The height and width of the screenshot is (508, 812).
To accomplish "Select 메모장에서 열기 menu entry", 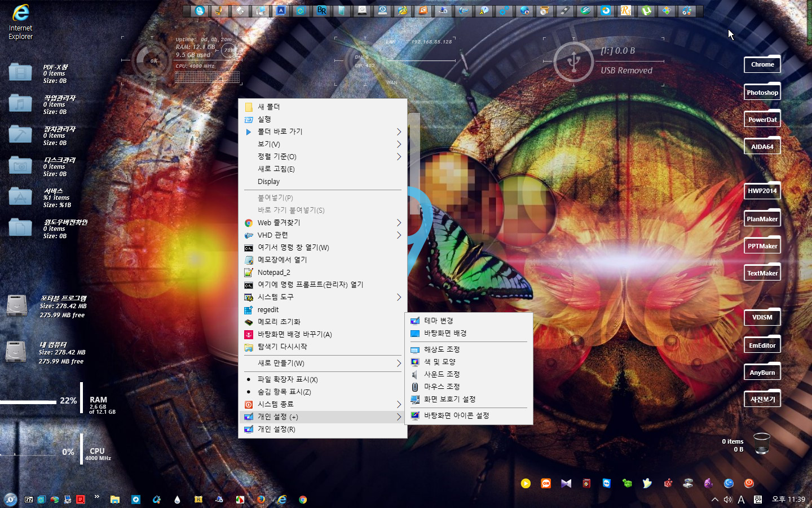I will pos(323,260).
